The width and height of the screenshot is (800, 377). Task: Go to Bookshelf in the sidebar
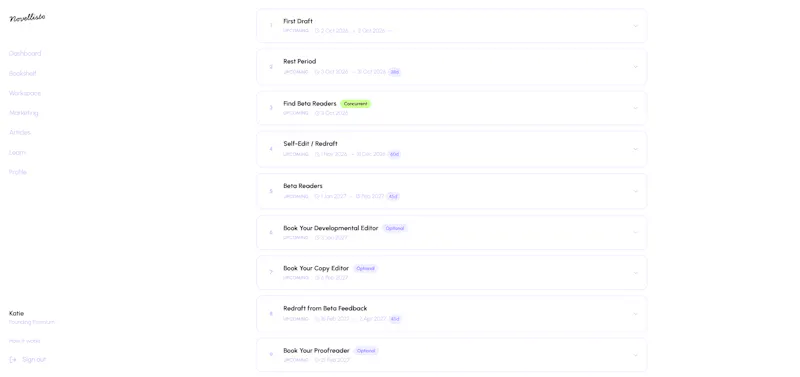(x=22, y=73)
